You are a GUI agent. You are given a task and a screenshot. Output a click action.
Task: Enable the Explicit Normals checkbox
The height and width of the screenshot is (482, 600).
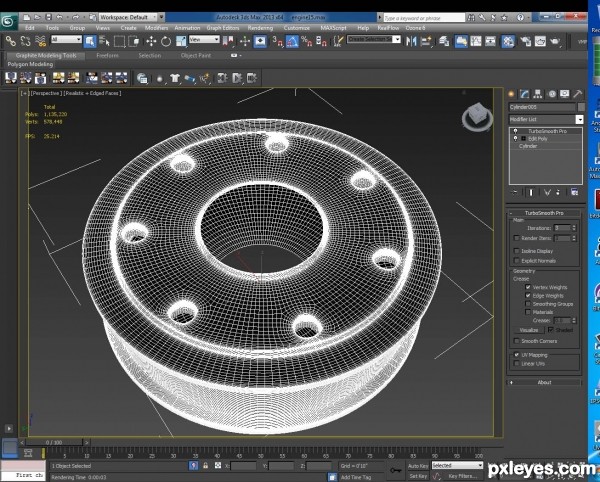tap(516, 261)
